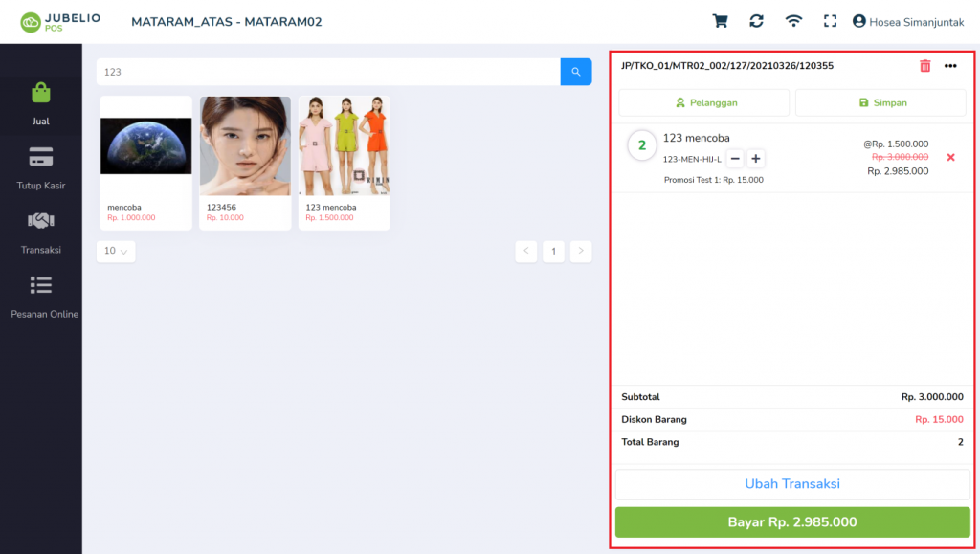Click the Rp. 2.985.000 item total price
980x554 pixels.
pyautogui.click(x=898, y=171)
